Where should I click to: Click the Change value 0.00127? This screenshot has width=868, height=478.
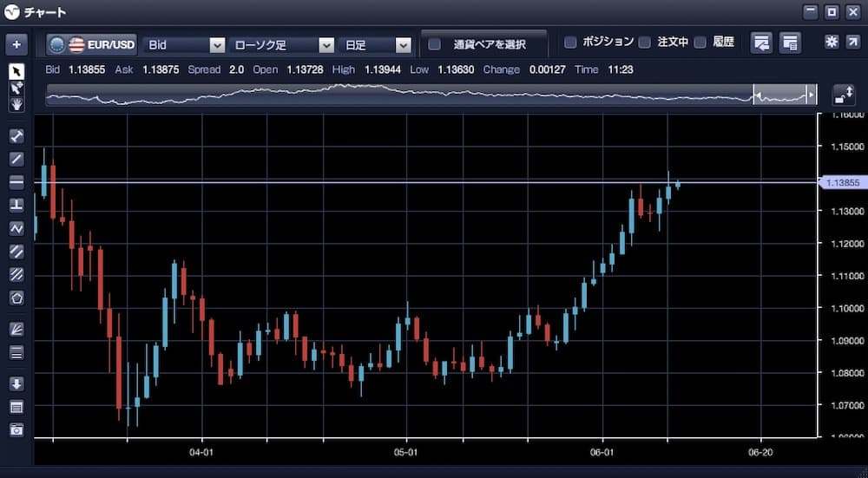[x=548, y=69]
